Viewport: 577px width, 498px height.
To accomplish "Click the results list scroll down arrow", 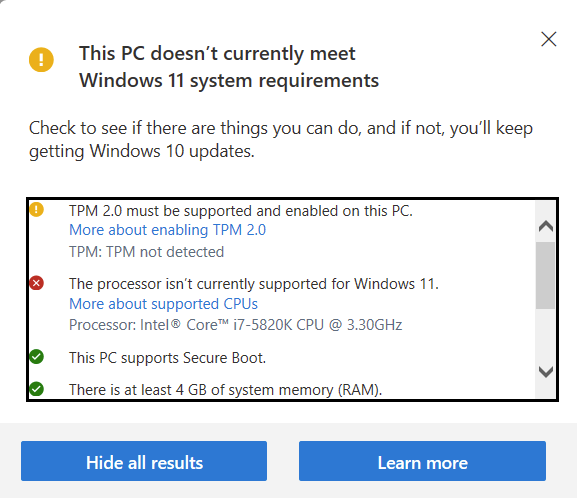I will tap(546, 372).
